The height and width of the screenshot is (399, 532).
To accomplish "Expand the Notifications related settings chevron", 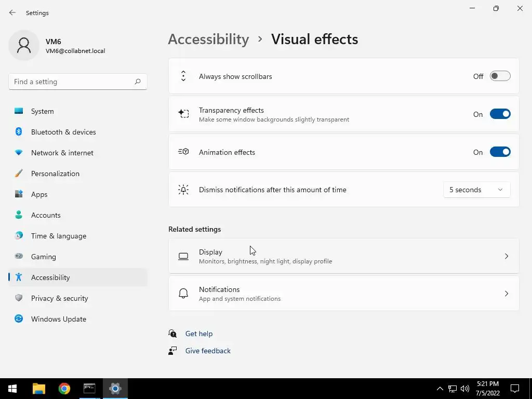I will [x=506, y=294].
